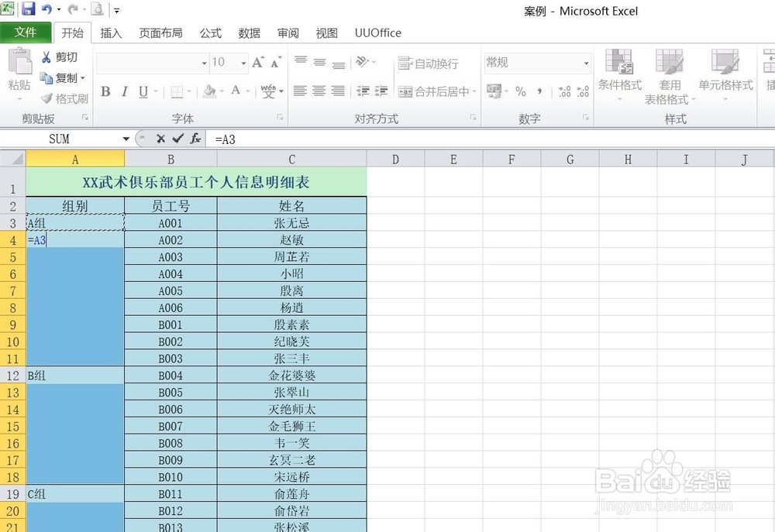775x532 pixels.
Task: Apply the percent style in 数字 group
Action: pos(521,91)
